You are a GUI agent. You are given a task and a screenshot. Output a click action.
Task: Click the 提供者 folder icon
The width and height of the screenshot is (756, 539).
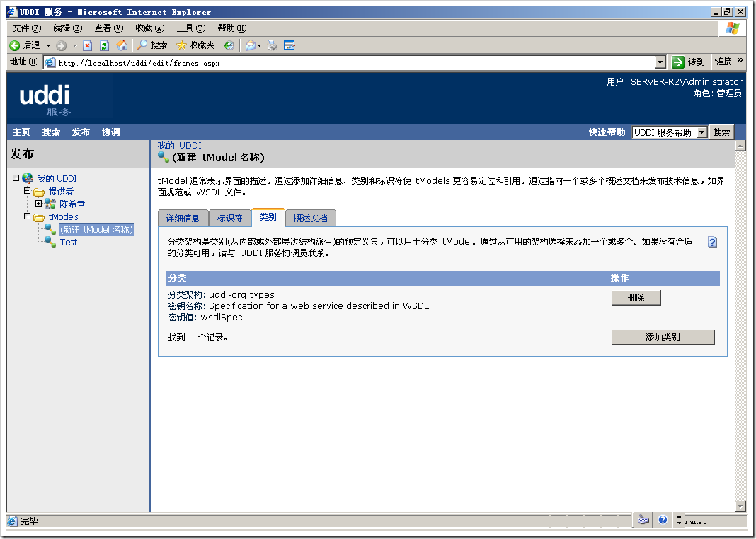(39, 192)
